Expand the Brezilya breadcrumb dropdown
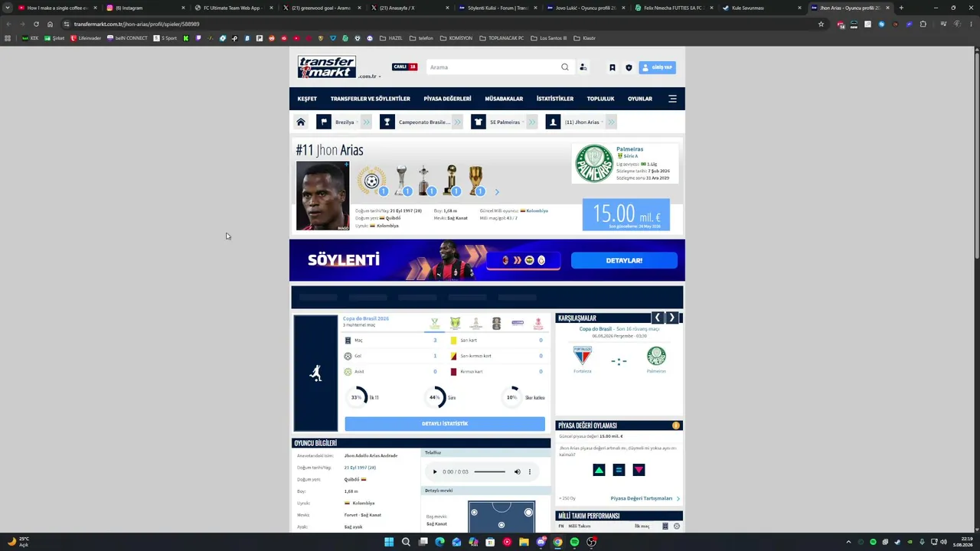The image size is (980, 551). pos(366,122)
